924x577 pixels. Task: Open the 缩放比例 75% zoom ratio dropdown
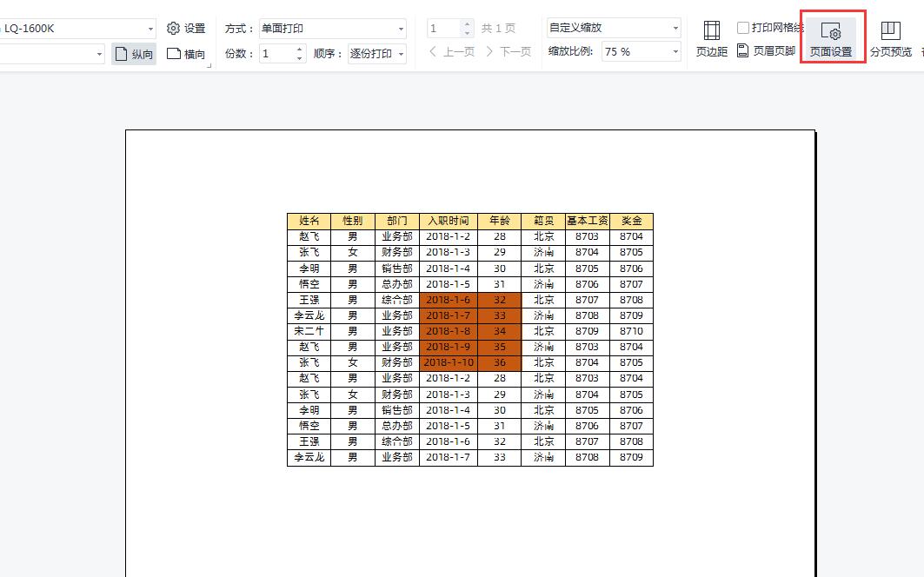[x=675, y=51]
